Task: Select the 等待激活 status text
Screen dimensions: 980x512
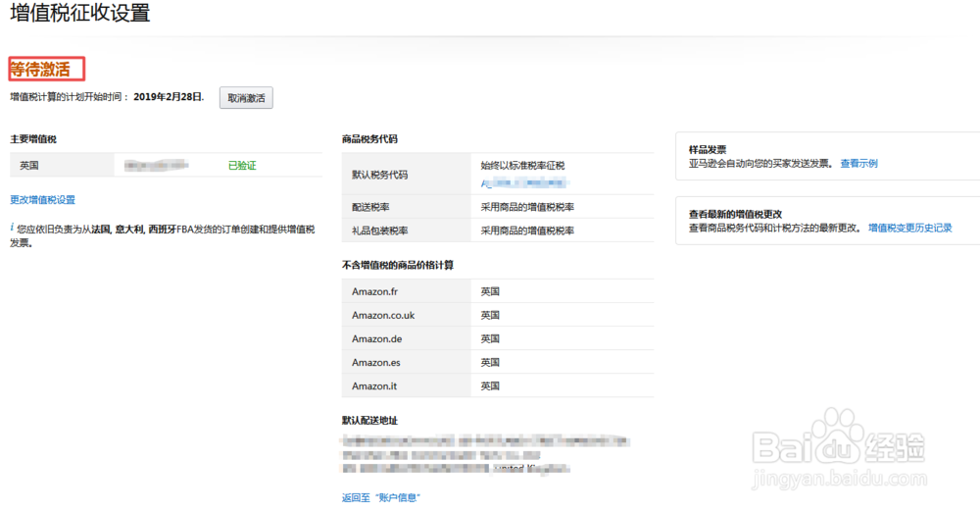Action: tap(40, 69)
